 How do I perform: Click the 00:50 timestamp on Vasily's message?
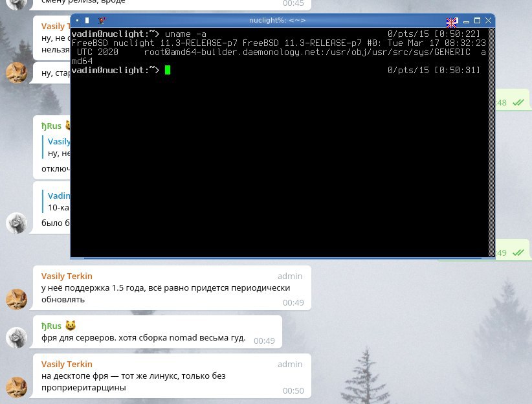[x=293, y=391]
